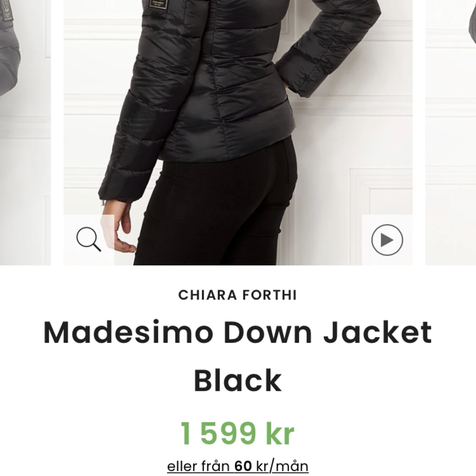Click the play triangle inside the circle
476x476 pixels.
pyautogui.click(x=387, y=240)
